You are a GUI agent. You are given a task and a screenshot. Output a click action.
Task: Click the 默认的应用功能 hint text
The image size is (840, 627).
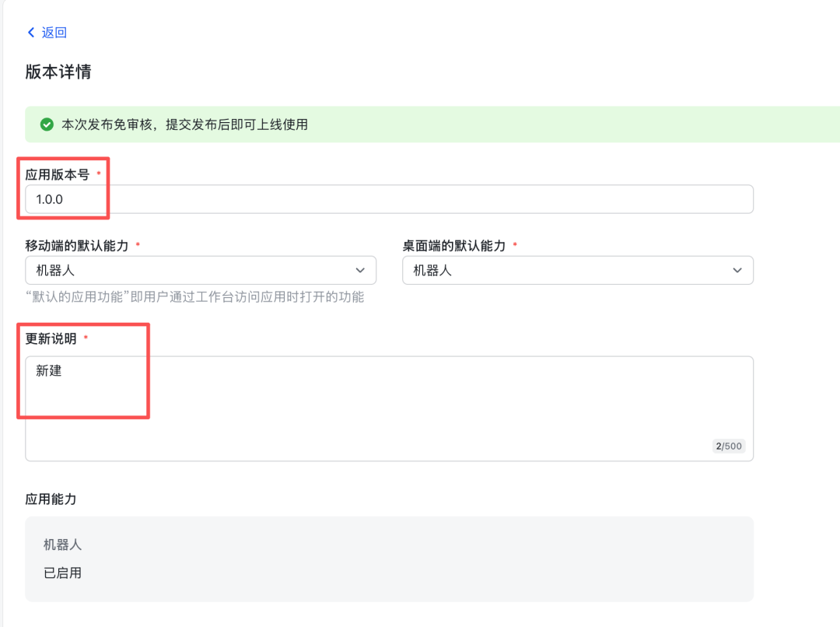[x=194, y=297]
